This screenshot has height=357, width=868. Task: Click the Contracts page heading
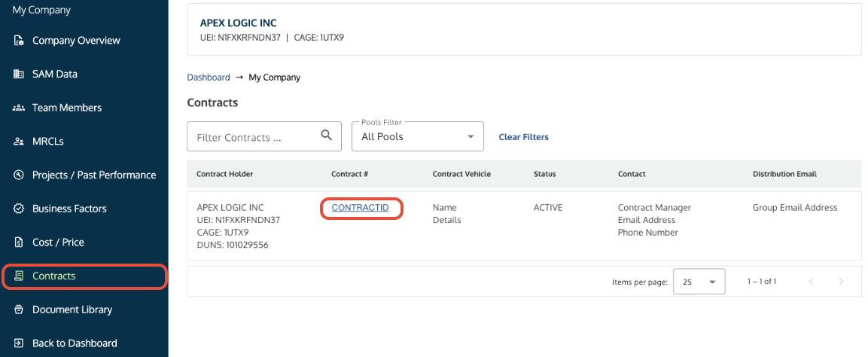(212, 102)
